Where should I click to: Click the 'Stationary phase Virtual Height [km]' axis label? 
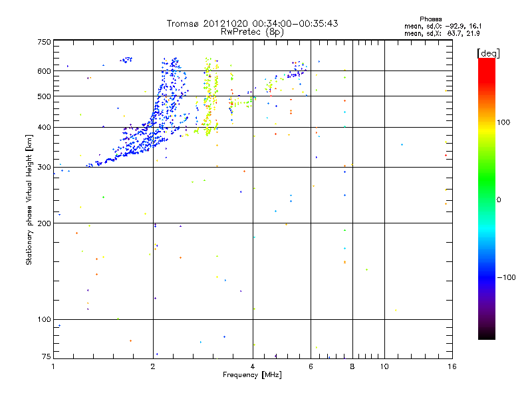coord(29,199)
